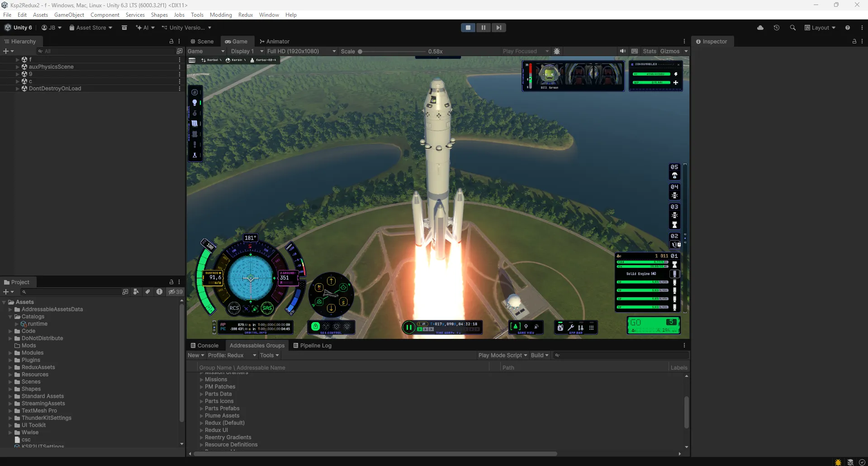This screenshot has width=868, height=466.
Task: Switch to the Console tab
Action: click(204, 345)
